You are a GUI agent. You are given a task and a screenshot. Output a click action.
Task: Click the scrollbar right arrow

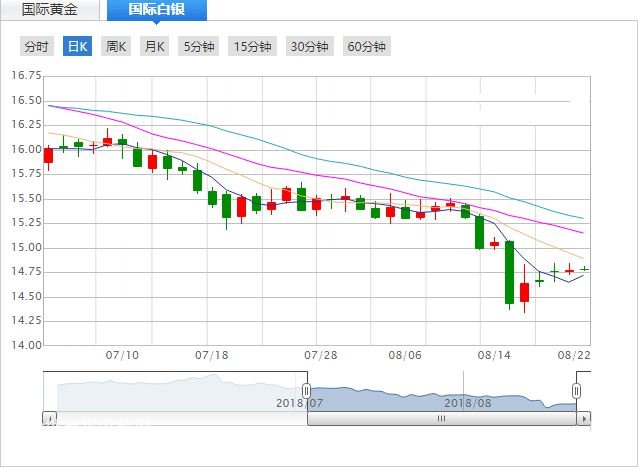[x=584, y=419]
